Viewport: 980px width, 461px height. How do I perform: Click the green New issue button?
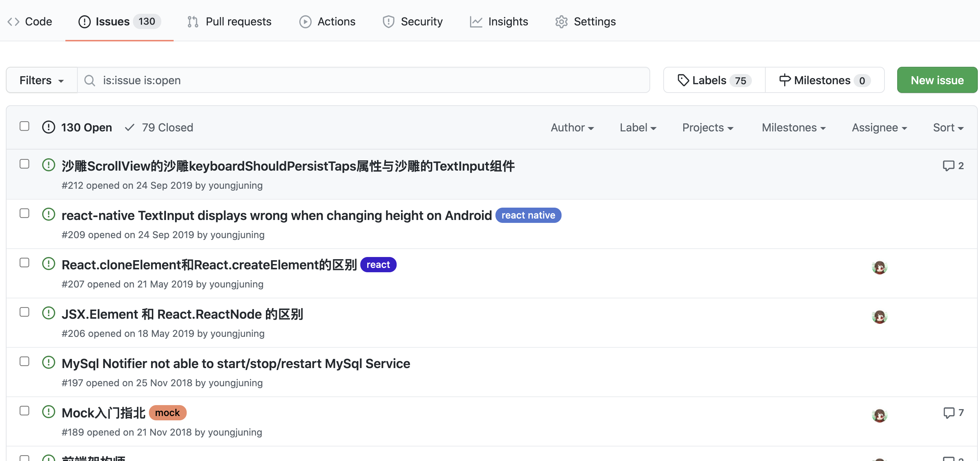click(937, 80)
